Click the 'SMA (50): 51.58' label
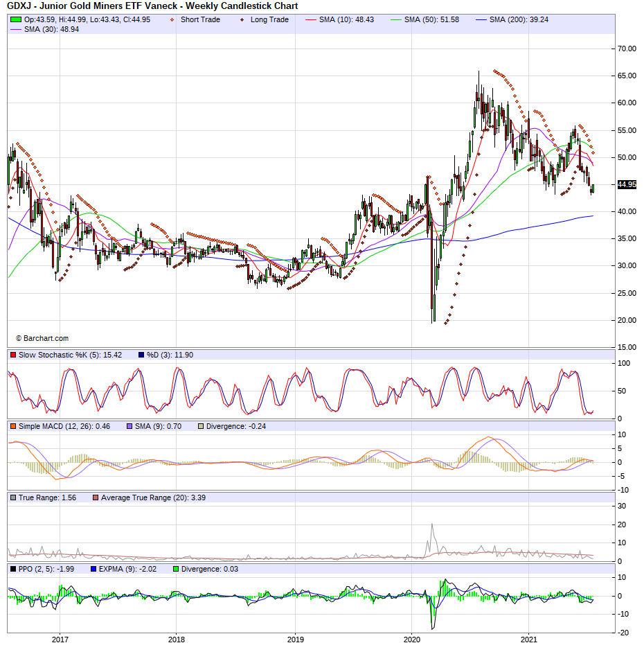 pyautogui.click(x=431, y=20)
